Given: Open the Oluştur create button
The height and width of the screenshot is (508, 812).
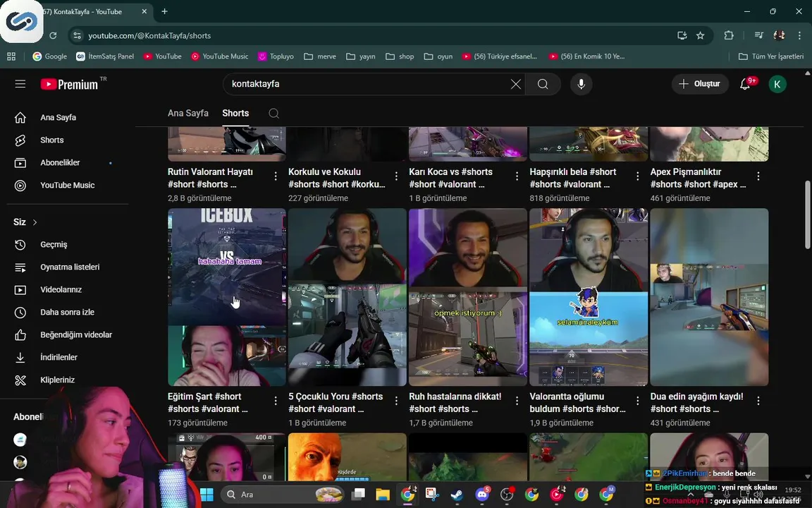Looking at the screenshot, I should [x=699, y=84].
